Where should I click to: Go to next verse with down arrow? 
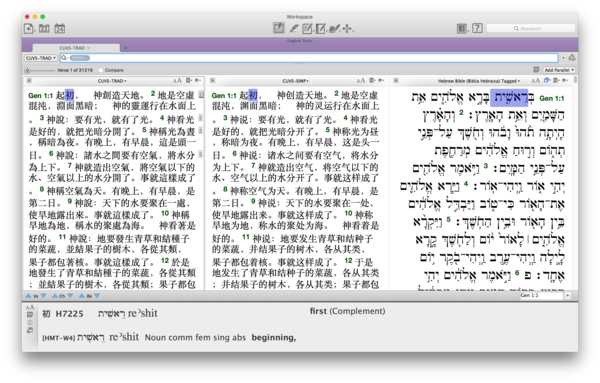(x=44, y=296)
